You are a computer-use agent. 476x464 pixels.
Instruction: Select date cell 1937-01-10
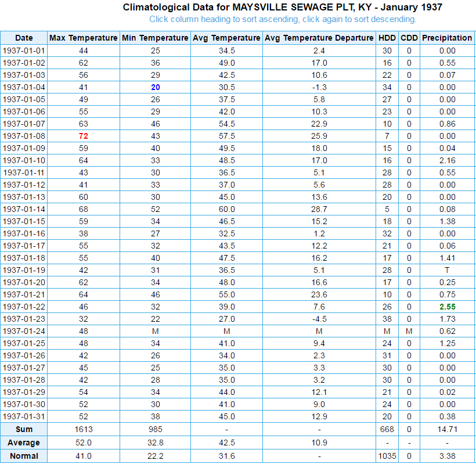24,160
